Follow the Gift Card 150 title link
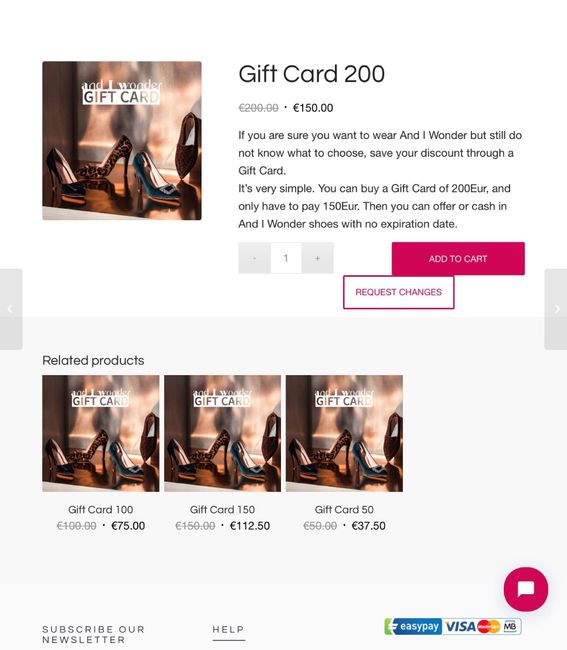567x650 pixels. (223, 509)
